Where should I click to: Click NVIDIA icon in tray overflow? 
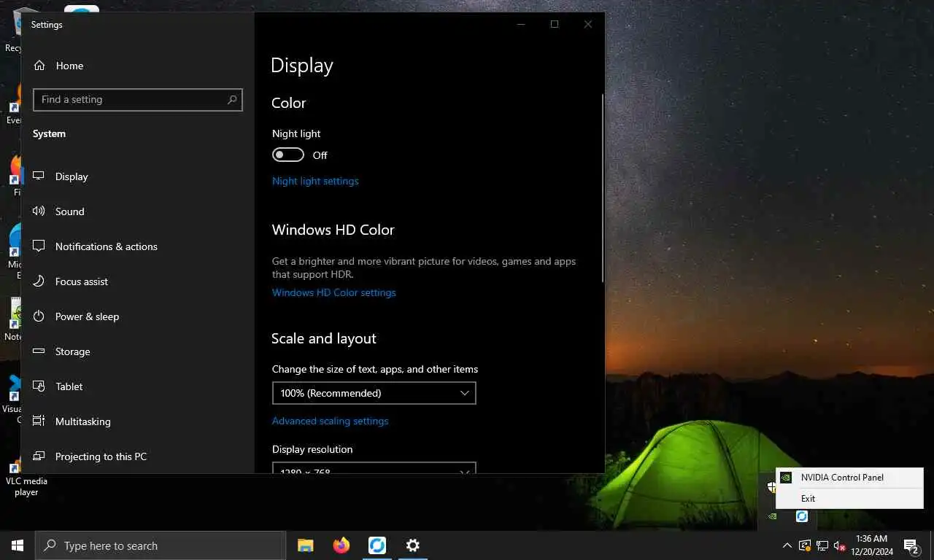click(x=772, y=516)
